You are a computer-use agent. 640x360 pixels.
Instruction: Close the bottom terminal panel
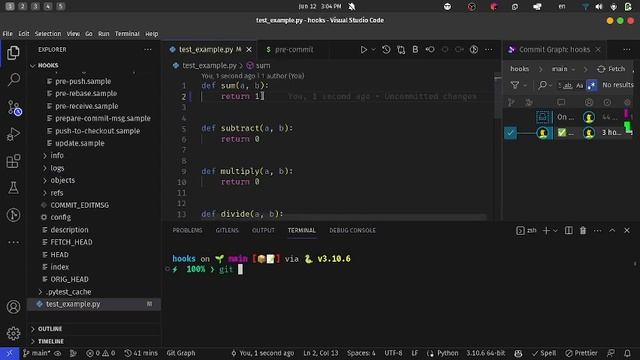click(627, 231)
